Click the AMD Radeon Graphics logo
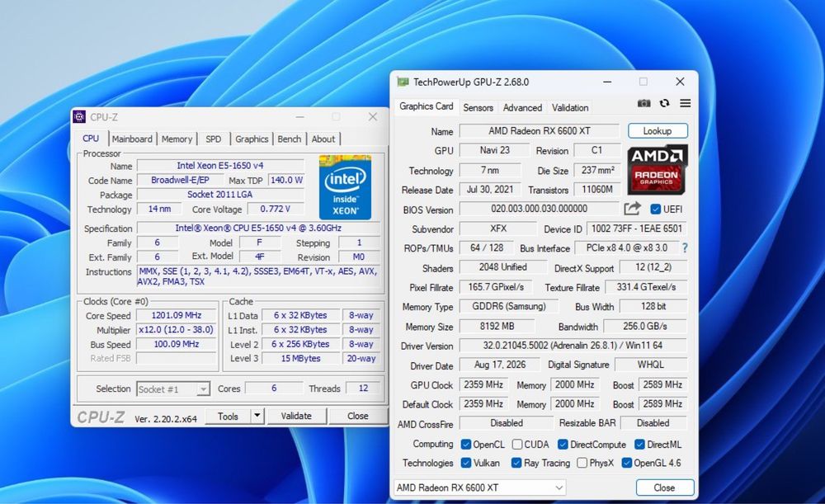 (657, 170)
